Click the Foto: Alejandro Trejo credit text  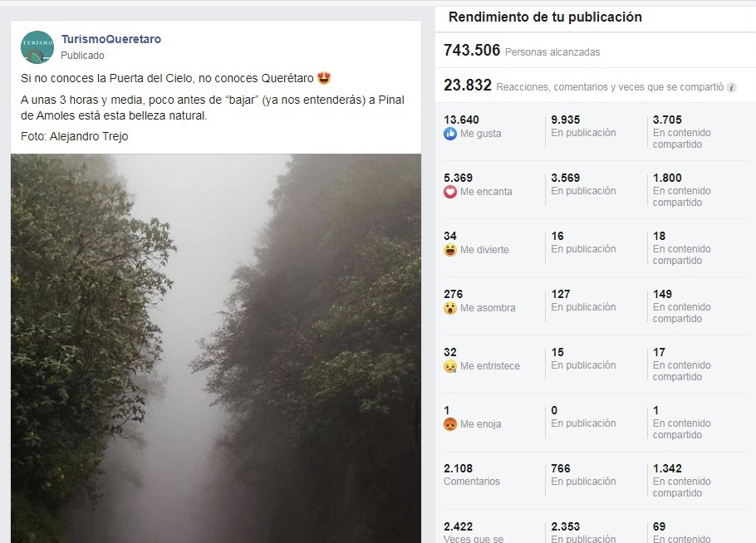(74, 136)
